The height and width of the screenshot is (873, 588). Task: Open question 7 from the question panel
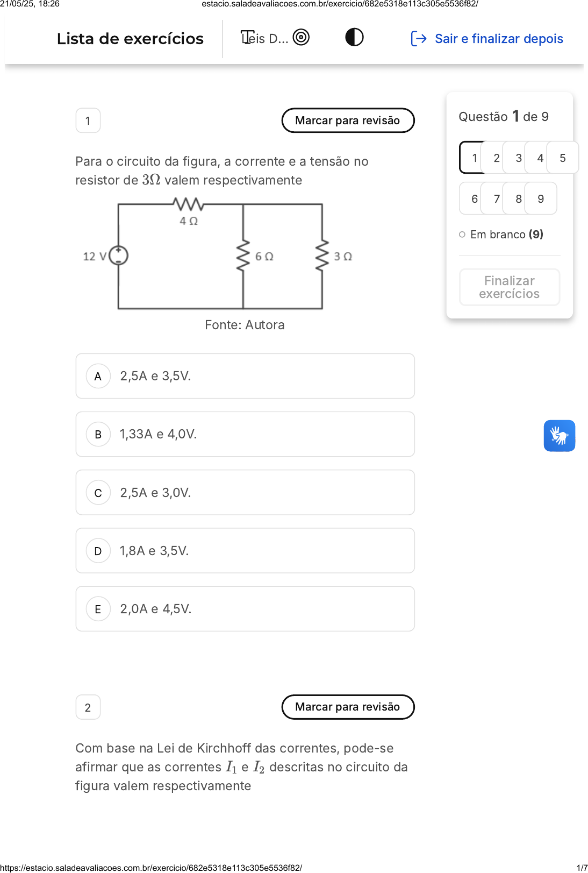(x=497, y=198)
